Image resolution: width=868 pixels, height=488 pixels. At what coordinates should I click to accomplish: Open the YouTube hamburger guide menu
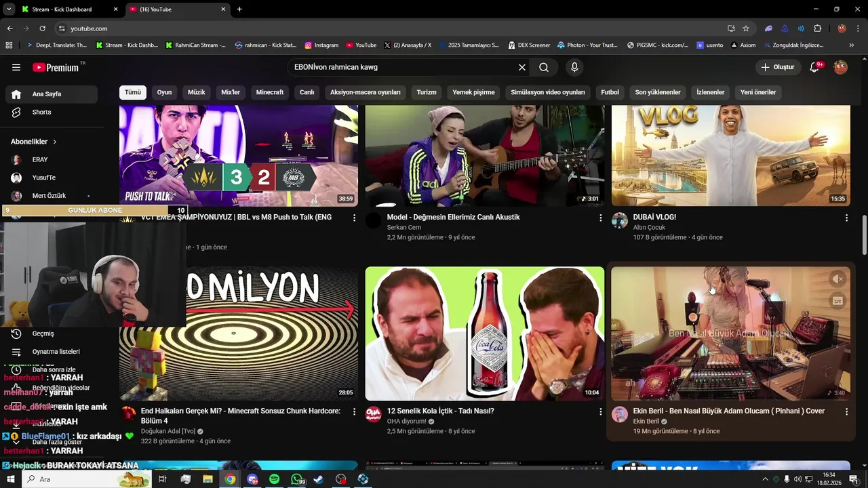coord(16,67)
